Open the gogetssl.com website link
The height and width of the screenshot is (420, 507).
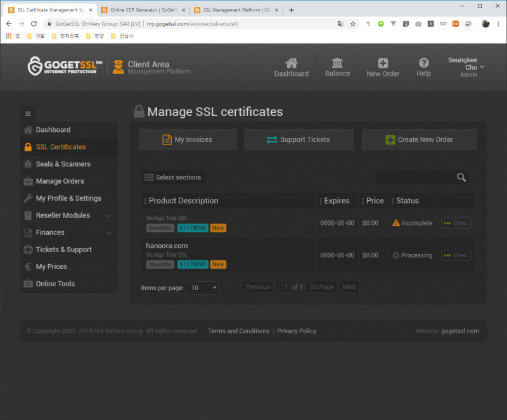click(x=460, y=331)
